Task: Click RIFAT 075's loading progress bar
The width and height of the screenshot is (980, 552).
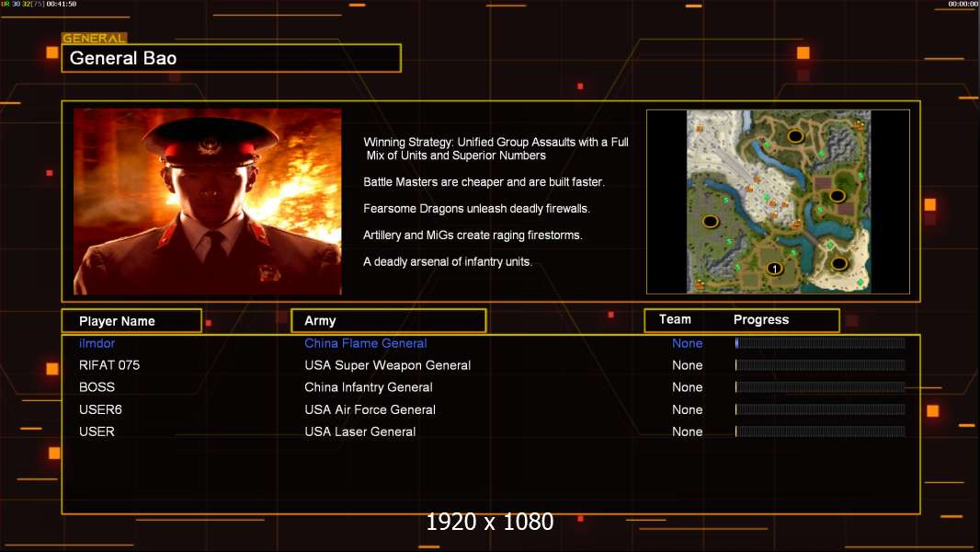Action: (x=820, y=365)
